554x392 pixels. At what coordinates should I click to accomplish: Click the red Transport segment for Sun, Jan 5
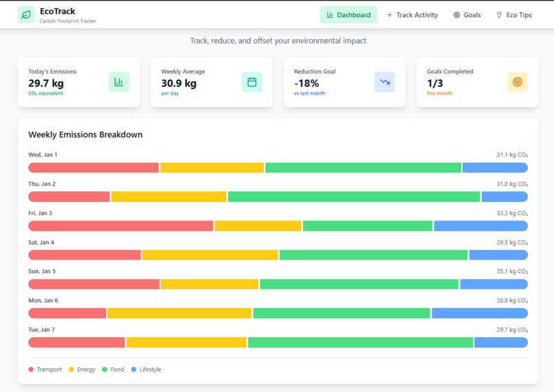(94, 284)
